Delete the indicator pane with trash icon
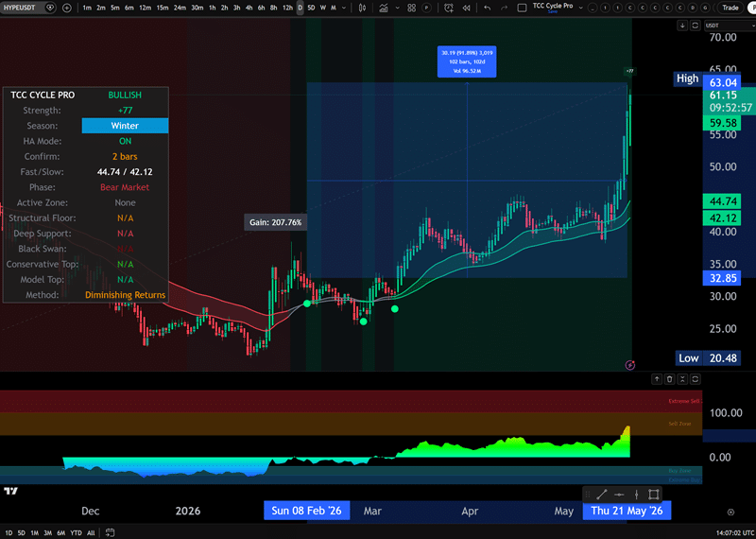Screen dimensions: 756x539 [669, 379]
